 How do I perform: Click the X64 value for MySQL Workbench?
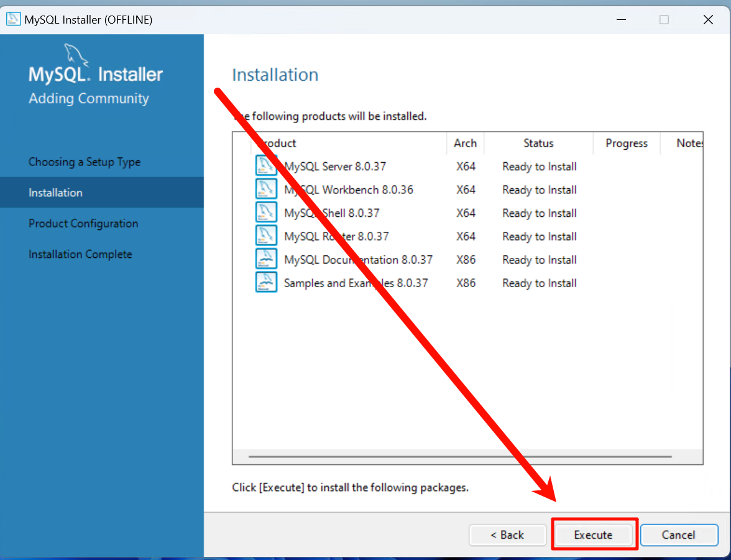pos(466,190)
